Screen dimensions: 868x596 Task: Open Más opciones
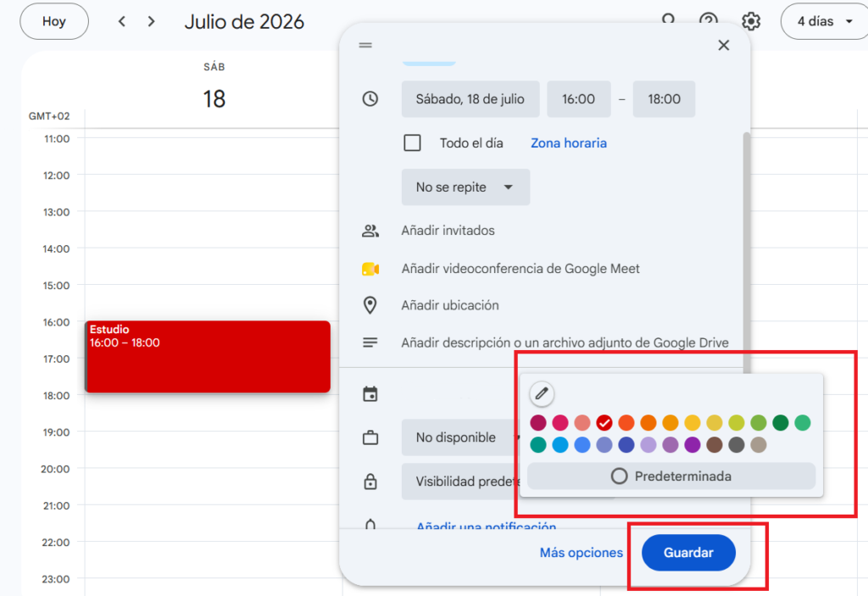581,553
